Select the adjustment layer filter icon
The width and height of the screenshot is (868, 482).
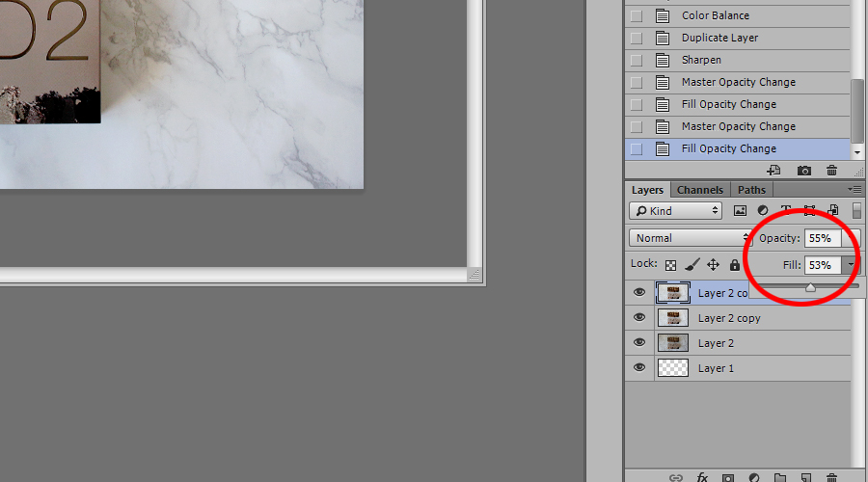[763, 211]
